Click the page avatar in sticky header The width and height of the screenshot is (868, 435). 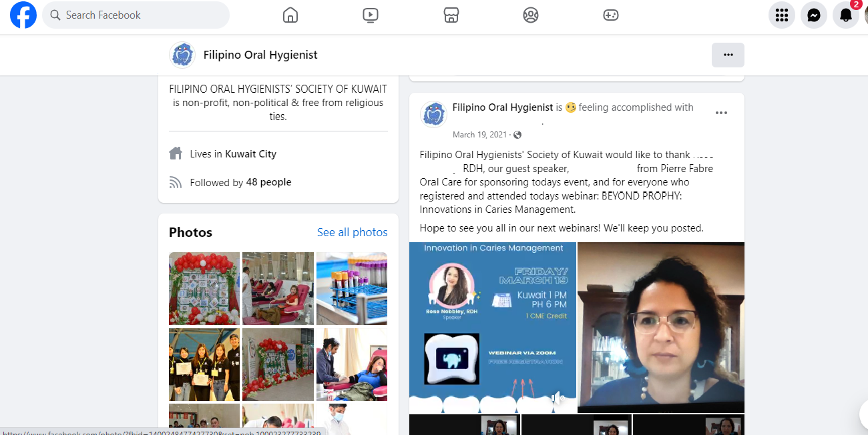[x=182, y=55]
